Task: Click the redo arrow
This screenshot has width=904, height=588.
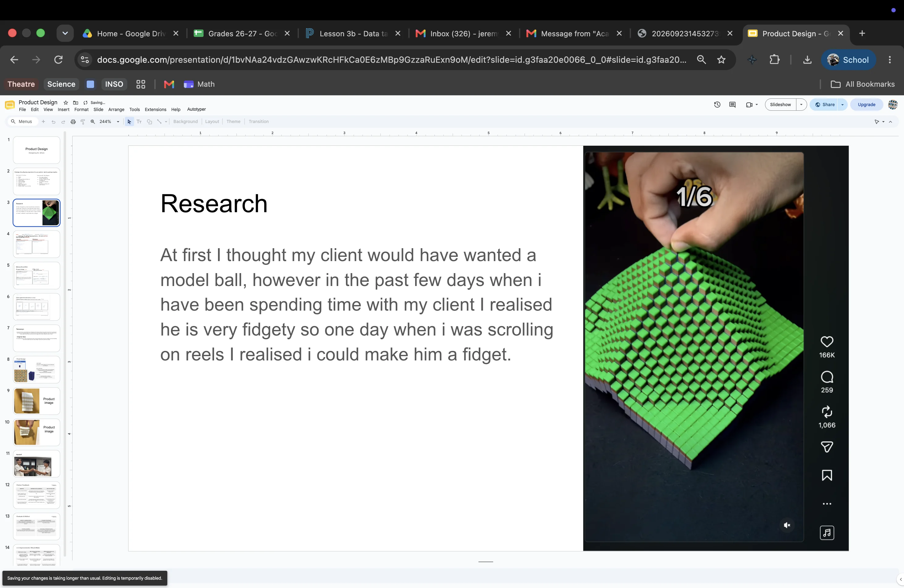Action: point(63,121)
